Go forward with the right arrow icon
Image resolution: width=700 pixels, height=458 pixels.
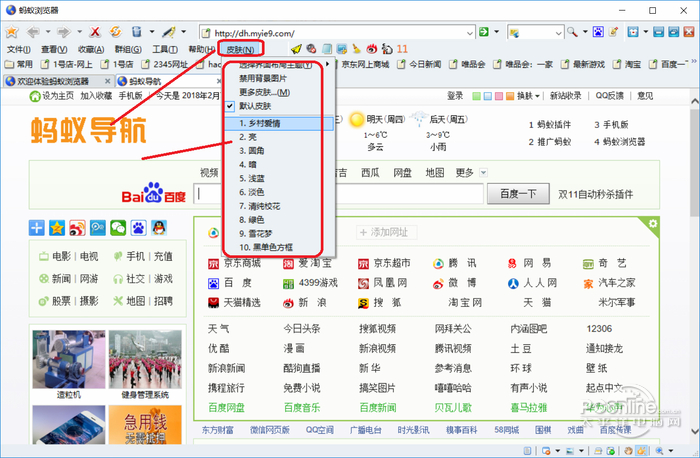coord(64,32)
